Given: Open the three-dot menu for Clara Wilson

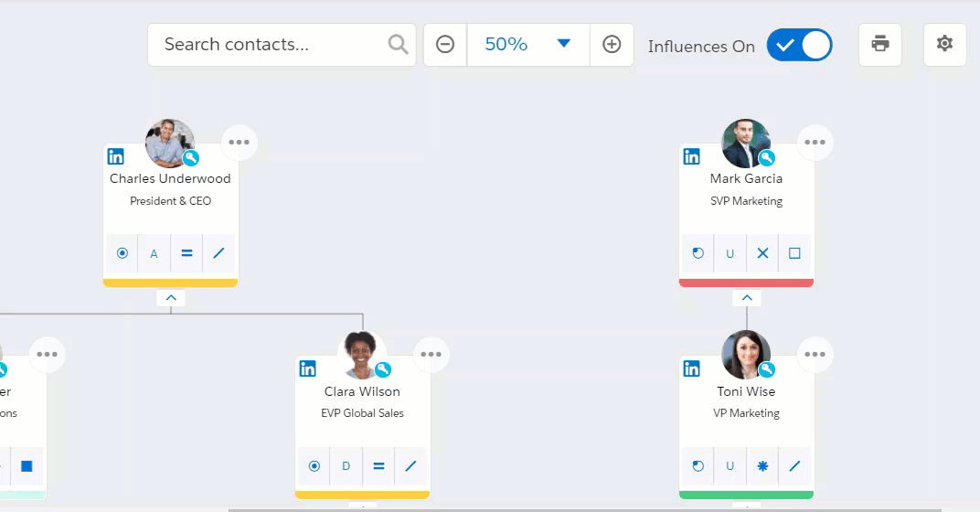Looking at the screenshot, I should 431,355.
